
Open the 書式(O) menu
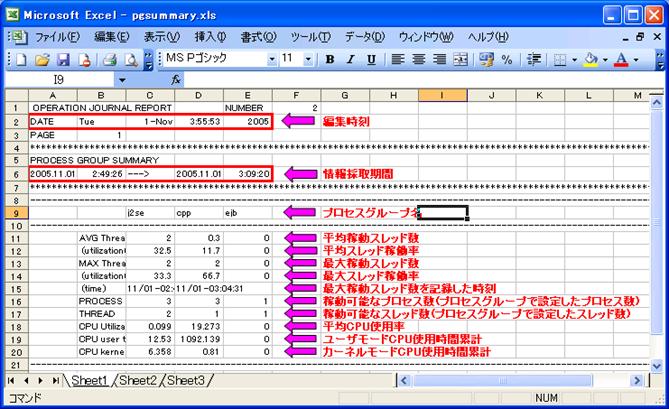[x=258, y=37]
